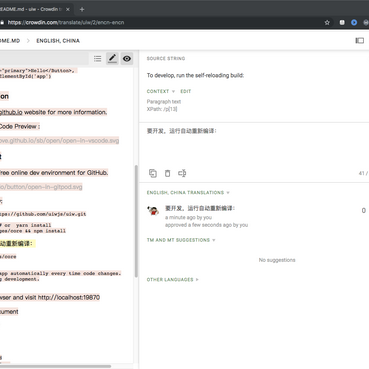Viewport: 369px width, 369px height.
Task: Toggle the eye preview mode
Action: click(x=127, y=59)
